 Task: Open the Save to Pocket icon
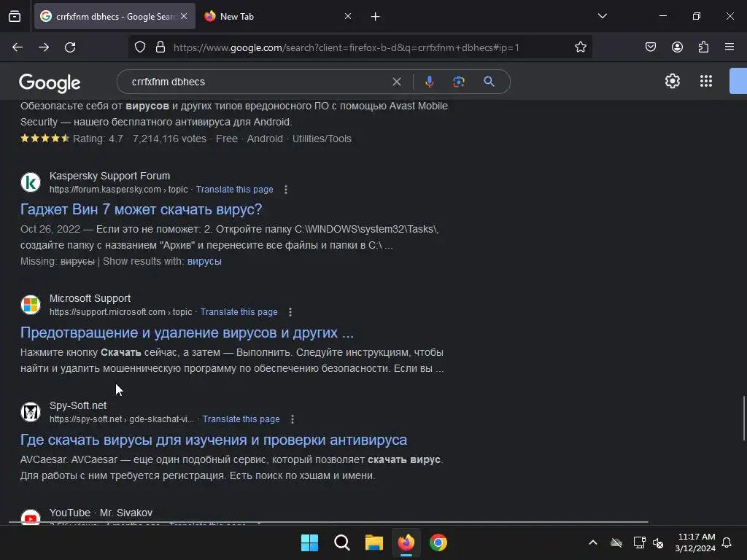click(x=651, y=47)
